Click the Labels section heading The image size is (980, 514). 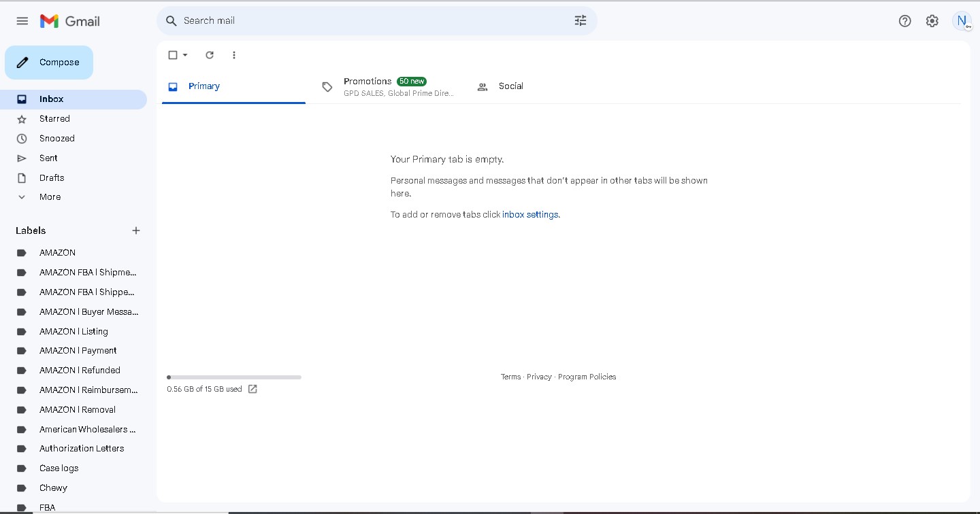tap(31, 230)
